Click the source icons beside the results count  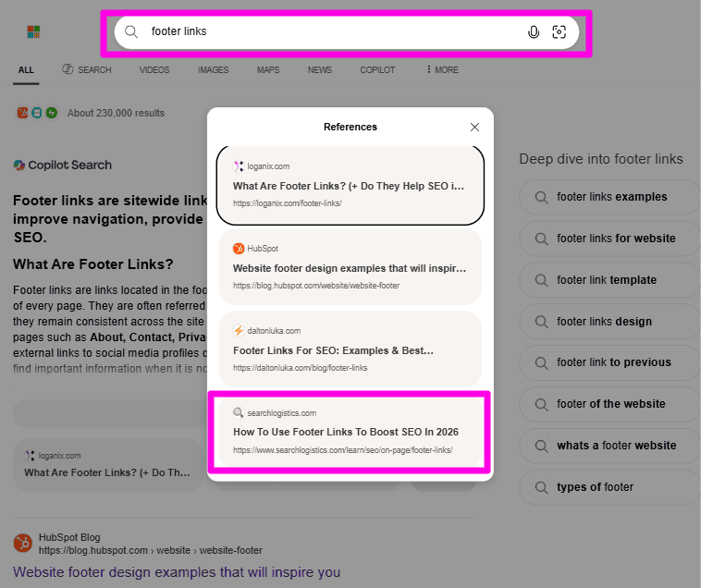[37, 113]
